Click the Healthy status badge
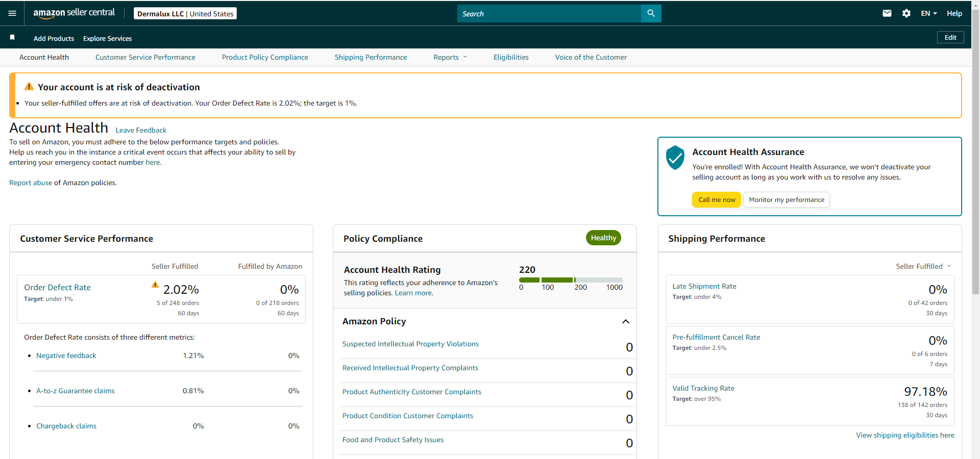 603,238
